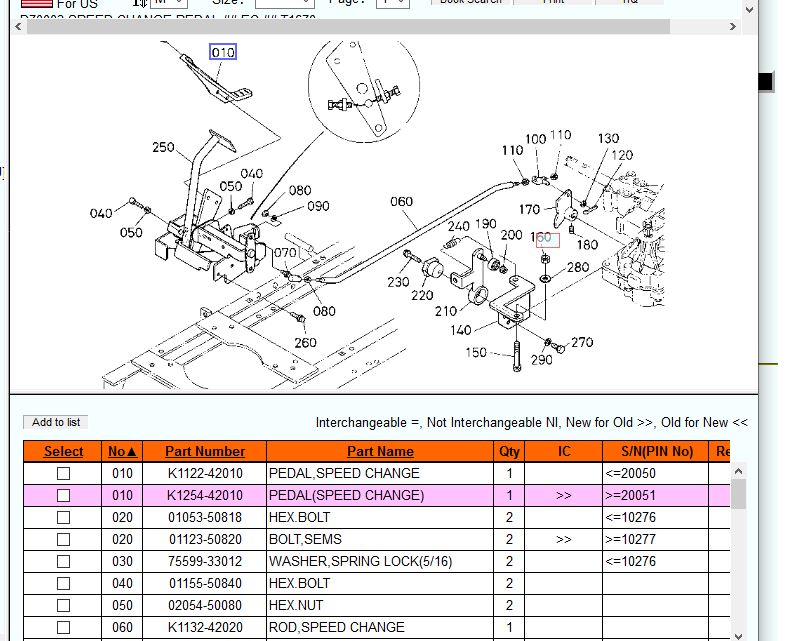Click PEDAL,SPEED CHANGE part name

pos(344,473)
